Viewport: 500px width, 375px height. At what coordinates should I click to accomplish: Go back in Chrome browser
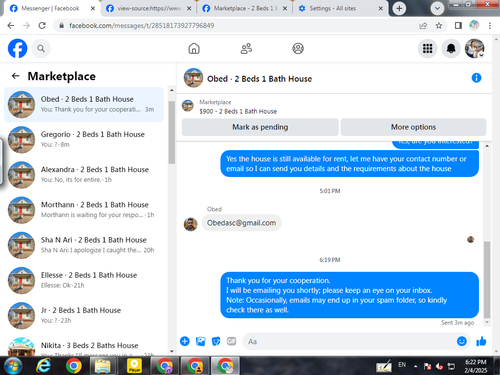(x=11, y=26)
